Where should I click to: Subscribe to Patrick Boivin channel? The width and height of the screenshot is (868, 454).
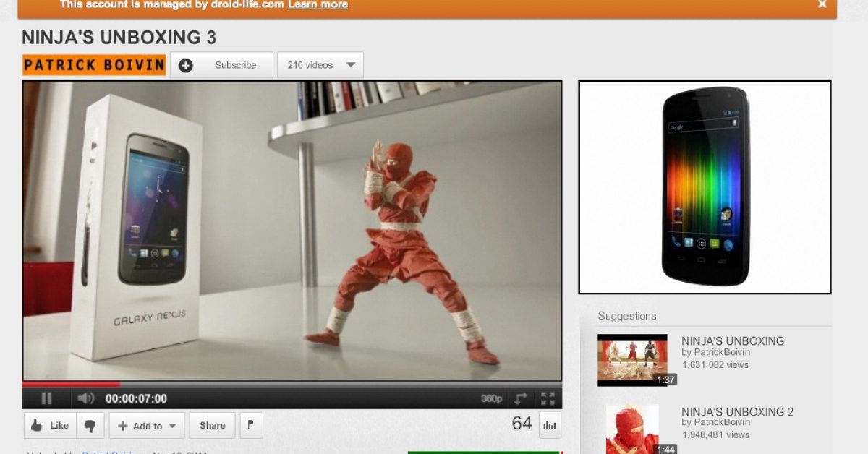[223, 65]
